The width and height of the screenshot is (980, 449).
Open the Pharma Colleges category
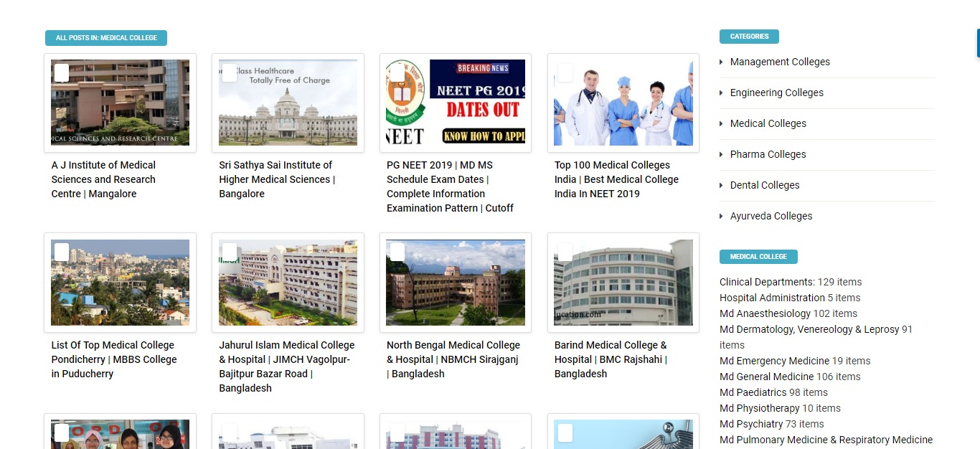point(768,154)
